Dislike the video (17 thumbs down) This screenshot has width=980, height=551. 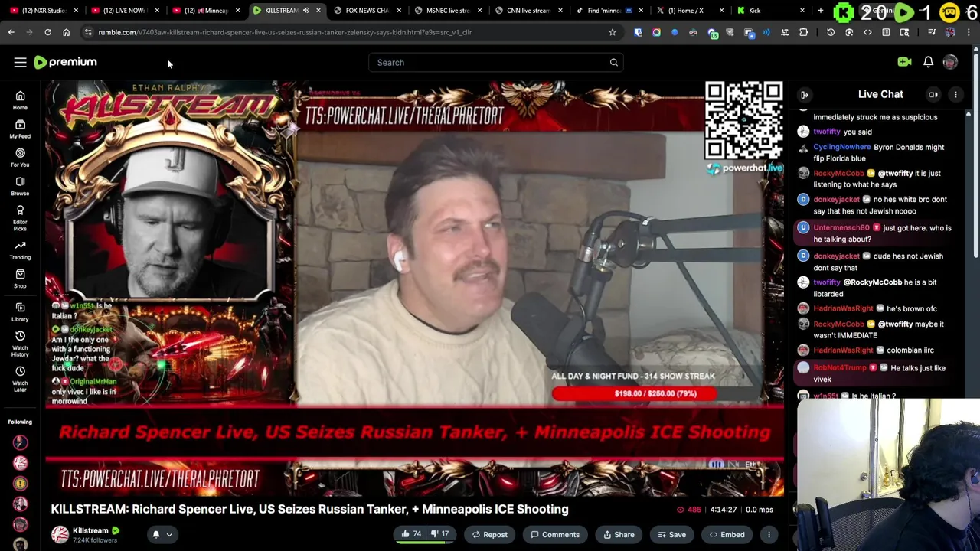coord(439,534)
